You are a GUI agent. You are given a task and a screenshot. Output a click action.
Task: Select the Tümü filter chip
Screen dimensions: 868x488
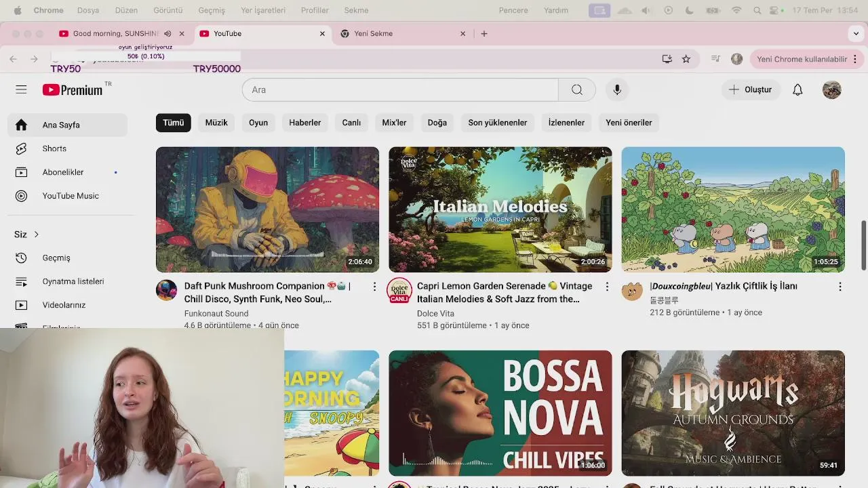pos(173,123)
